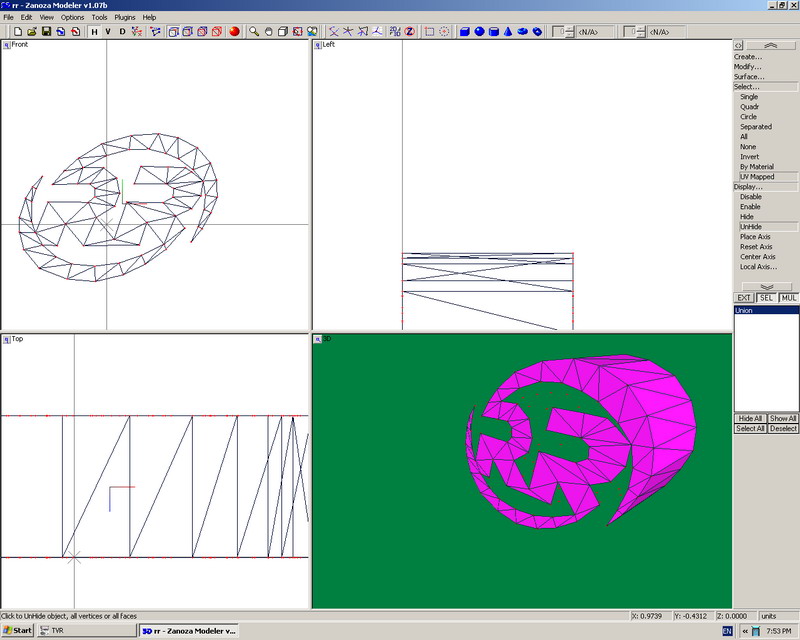This screenshot has height=640, width=800.
Task: Click the picture image viewer icon
Action: pyautogui.click(x=312, y=32)
